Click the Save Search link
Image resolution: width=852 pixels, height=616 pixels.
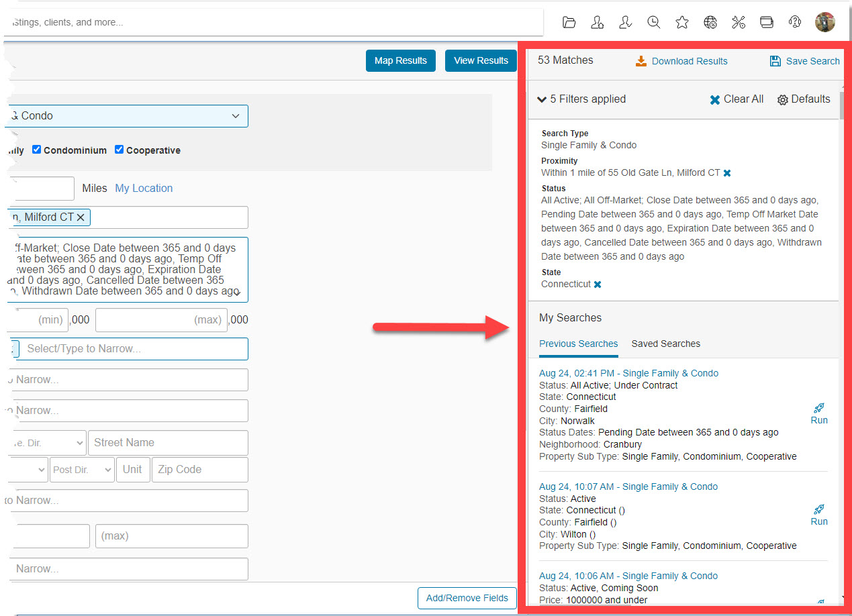coord(812,61)
